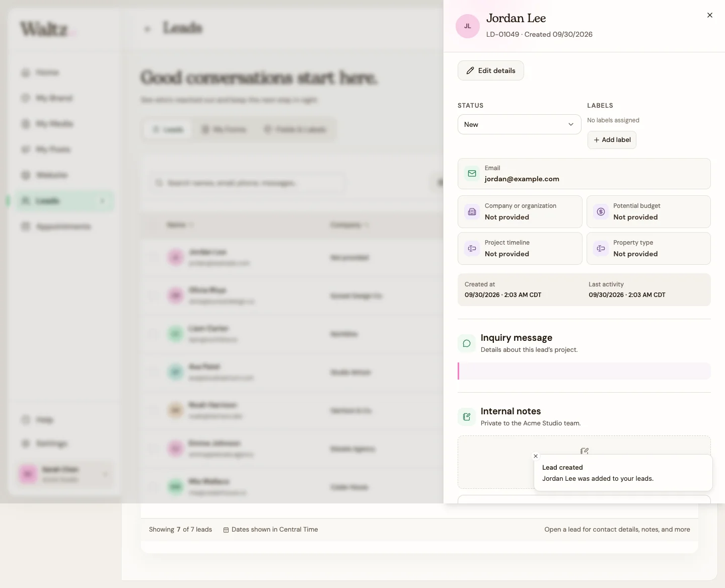Click the plus icon in Add label

597,140
